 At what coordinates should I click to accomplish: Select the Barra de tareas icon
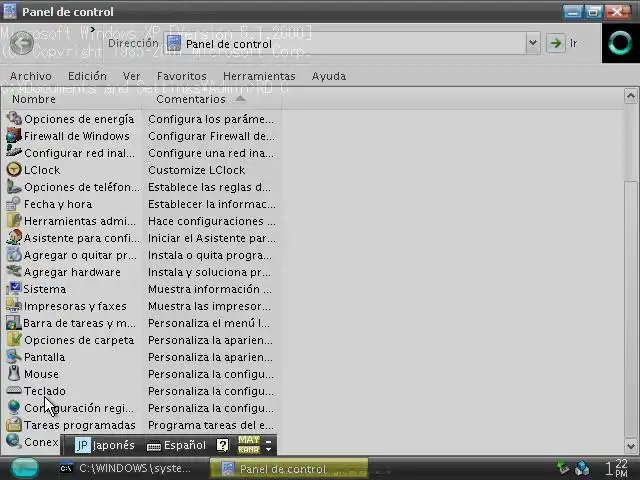coord(14,323)
